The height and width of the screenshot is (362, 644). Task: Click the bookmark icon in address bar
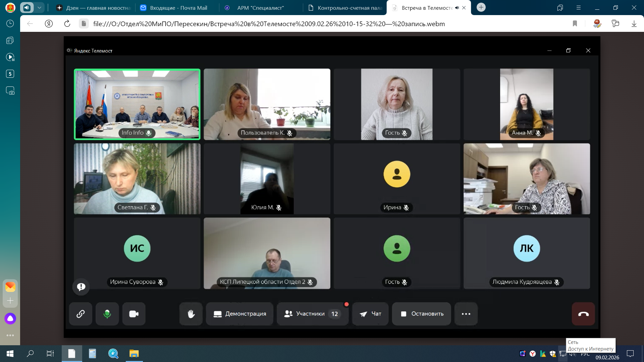575,23
